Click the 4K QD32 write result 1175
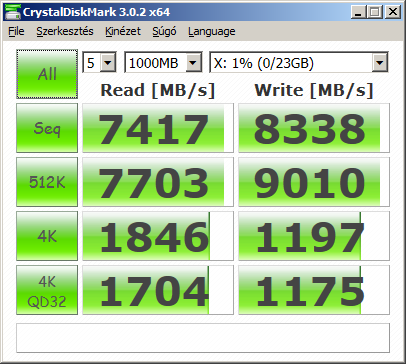Screen dimensions: 406x364 [x=314, y=290]
